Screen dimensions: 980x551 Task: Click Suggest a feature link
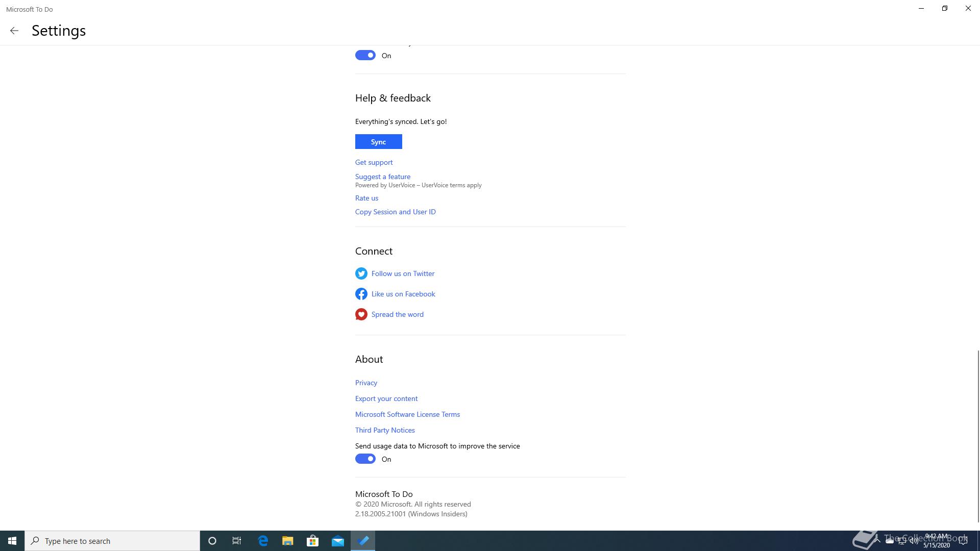[x=382, y=177]
